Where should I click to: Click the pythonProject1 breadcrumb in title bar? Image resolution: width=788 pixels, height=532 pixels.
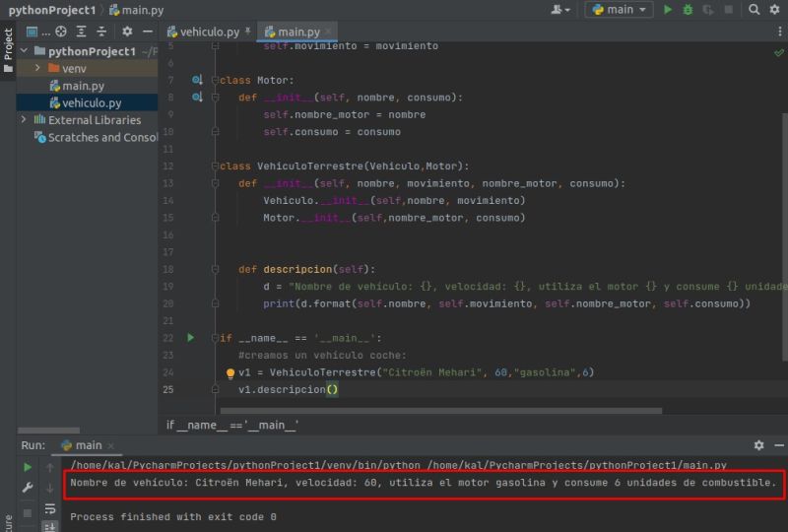52,10
